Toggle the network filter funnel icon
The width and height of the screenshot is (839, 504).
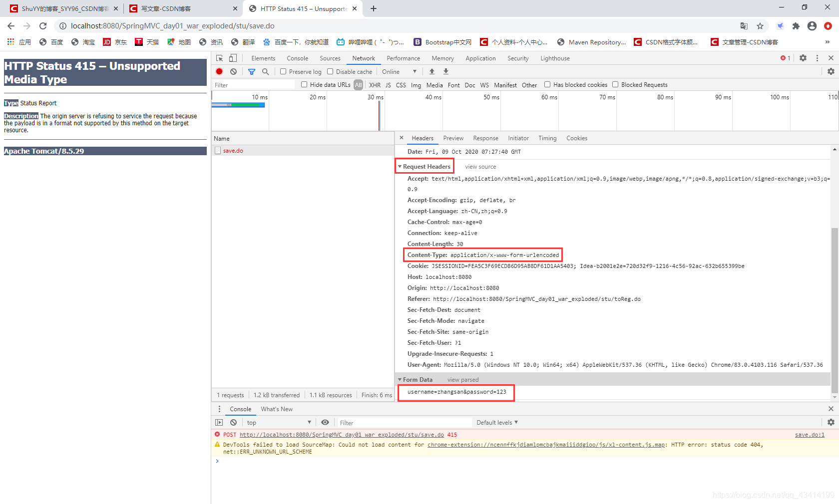pyautogui.click(x=252, y=72)
